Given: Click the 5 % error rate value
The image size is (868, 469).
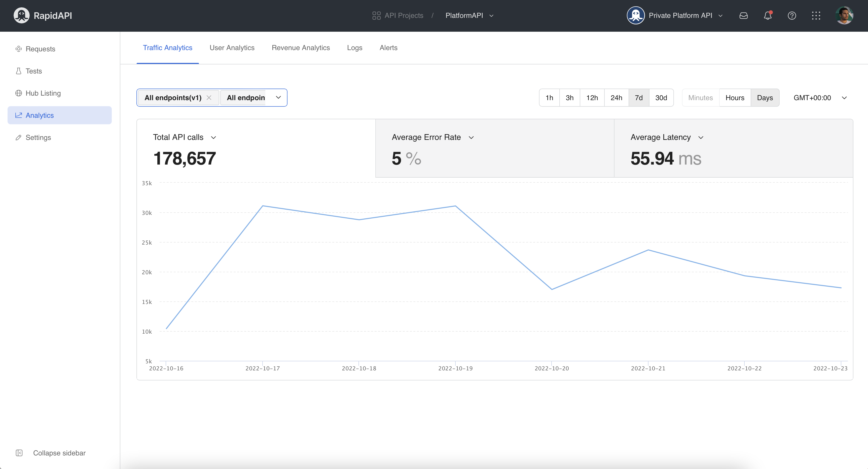Looking at the screenshot, I should point(406,158).
